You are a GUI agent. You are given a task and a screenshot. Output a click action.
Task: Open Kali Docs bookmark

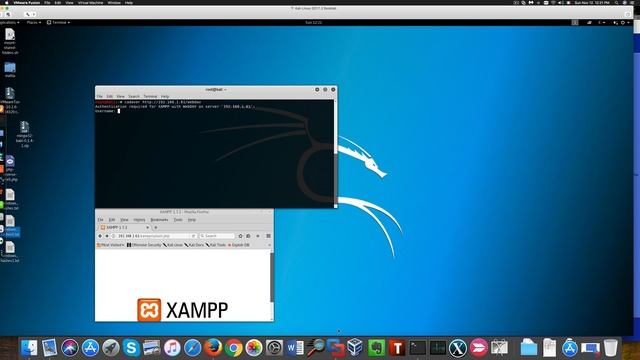pos(194,245)
